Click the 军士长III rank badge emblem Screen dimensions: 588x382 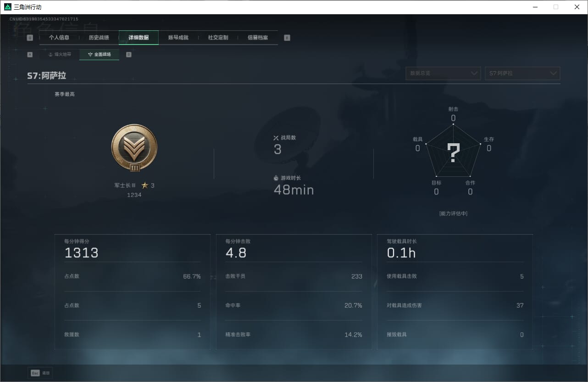pos(134,148)
